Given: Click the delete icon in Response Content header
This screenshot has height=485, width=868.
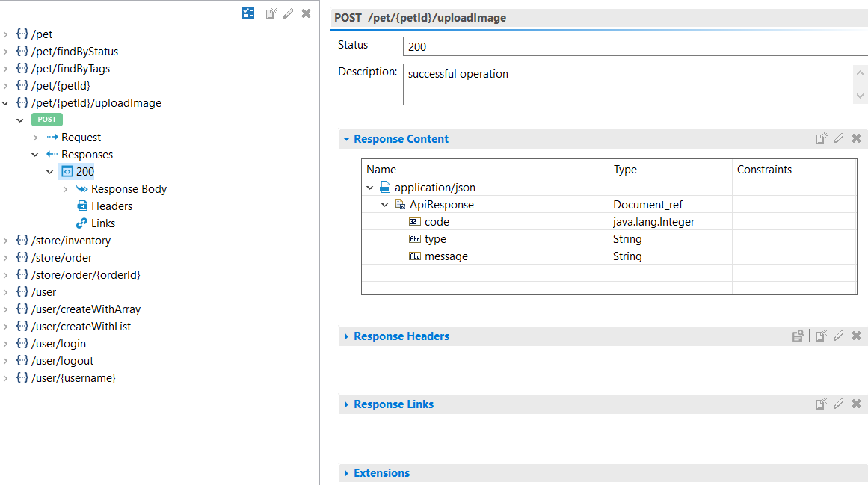Looking at the screenshot, I should pos(856,139).
